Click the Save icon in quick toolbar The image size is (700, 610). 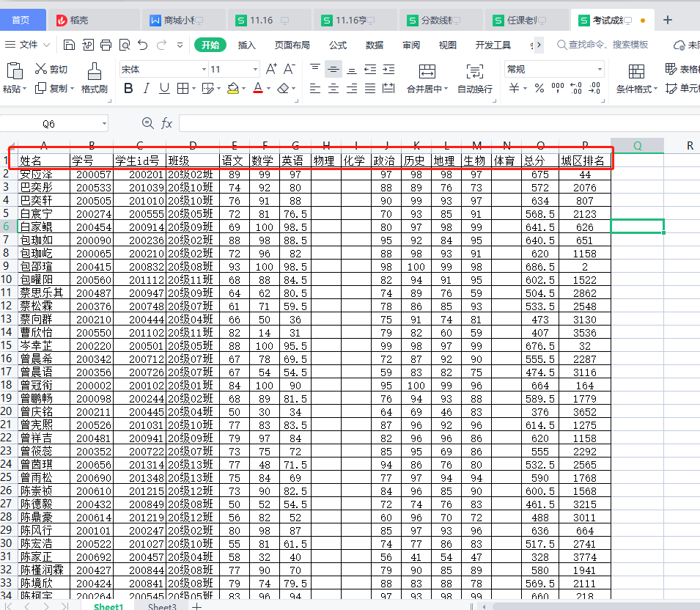point(69,45)
